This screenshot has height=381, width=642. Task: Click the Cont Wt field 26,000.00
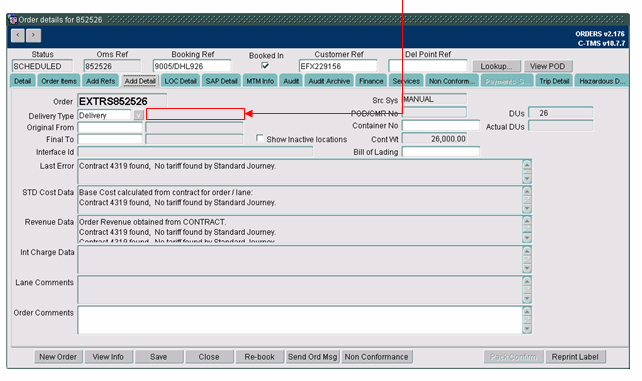(434, 139)
